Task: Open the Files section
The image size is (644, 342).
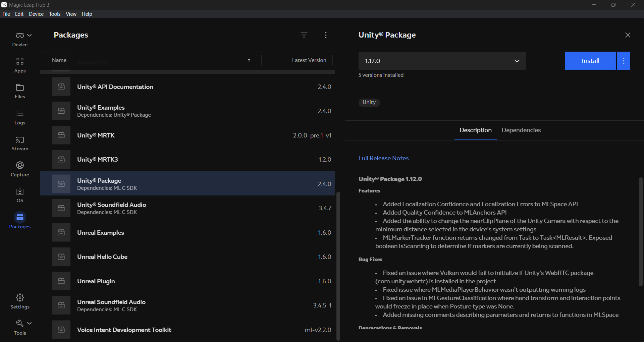Action: pyautogui.click(x=20, y=91)
